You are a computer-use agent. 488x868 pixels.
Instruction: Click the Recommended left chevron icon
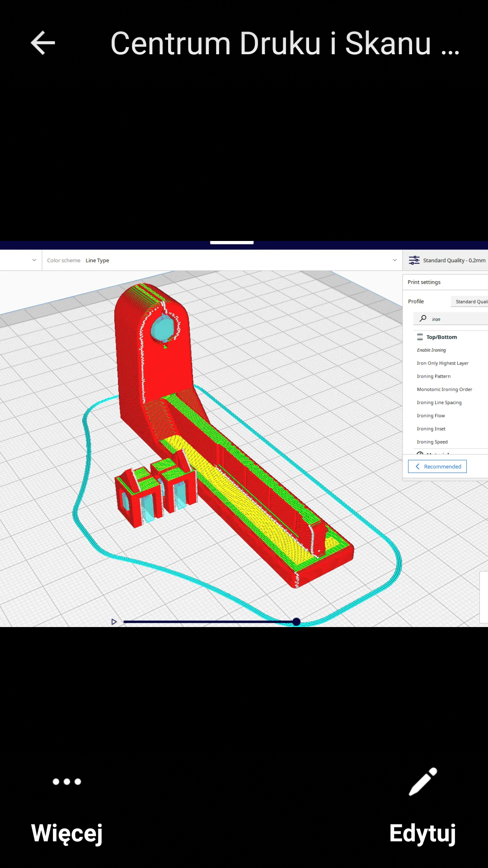coord(418,467)
